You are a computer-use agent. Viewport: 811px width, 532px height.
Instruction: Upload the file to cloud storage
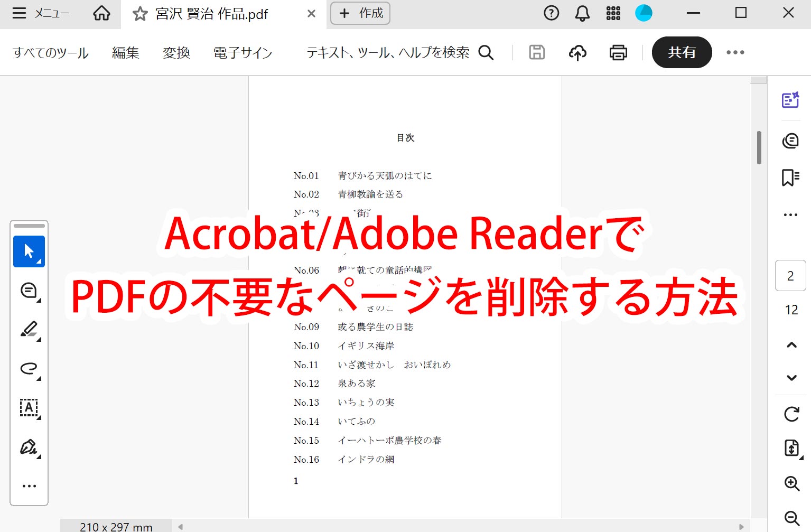tap(577, 52)
